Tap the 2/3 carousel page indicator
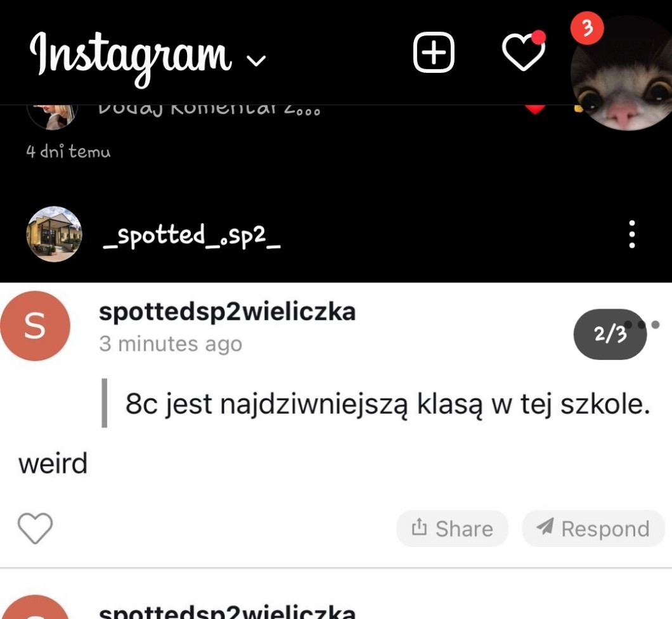 [x=610, y=334]
